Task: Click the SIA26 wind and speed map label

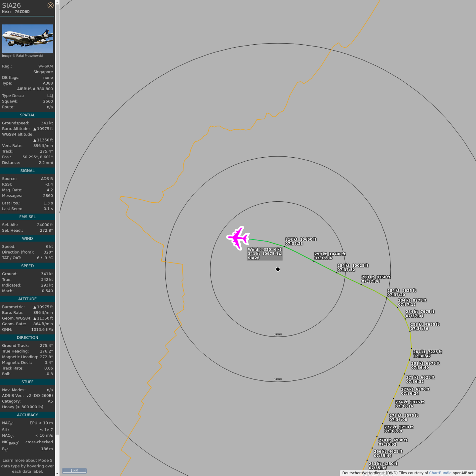Action: click(264, 254)
